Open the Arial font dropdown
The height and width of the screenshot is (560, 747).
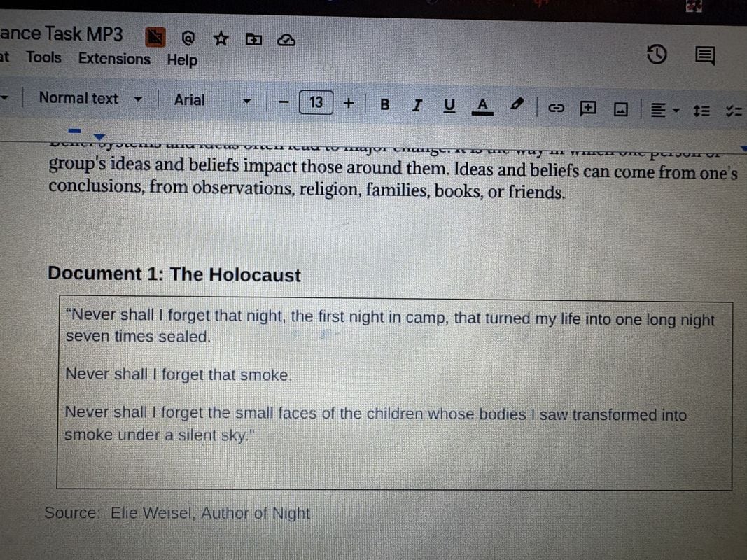[x=212, y=100]
